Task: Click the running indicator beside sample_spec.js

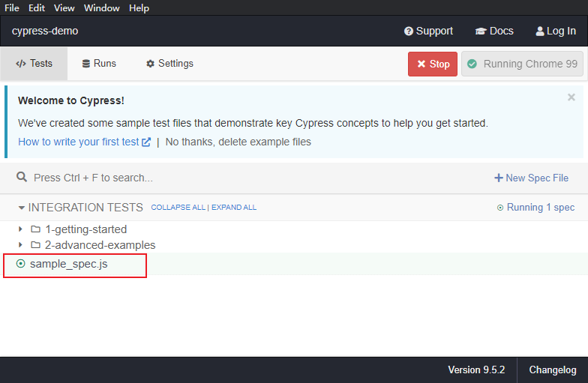Action: point(21,264)
